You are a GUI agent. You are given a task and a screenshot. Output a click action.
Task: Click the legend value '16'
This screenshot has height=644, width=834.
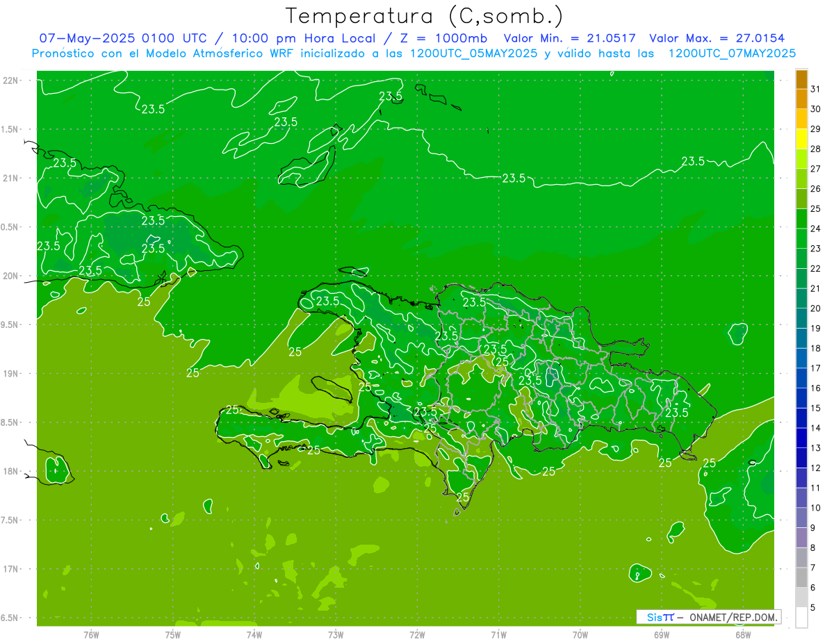815,388
